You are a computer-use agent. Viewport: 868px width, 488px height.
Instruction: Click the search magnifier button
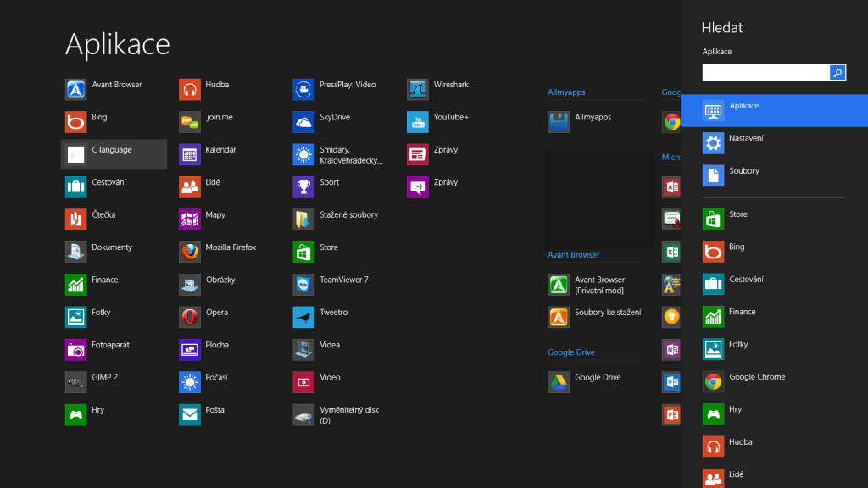pyautogui.click(x=837, y=73)
